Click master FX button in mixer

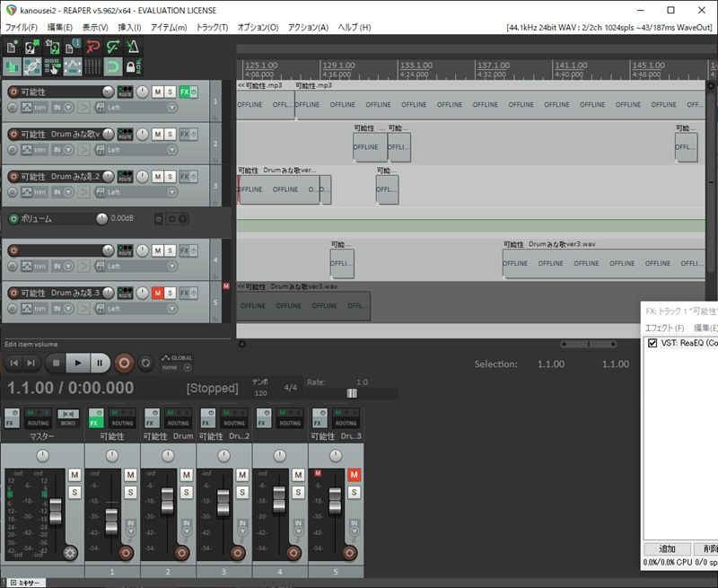12,417
